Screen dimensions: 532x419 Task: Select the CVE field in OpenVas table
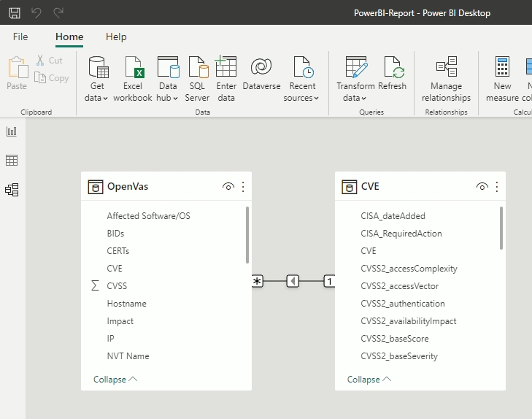click(x=115, y=269)
